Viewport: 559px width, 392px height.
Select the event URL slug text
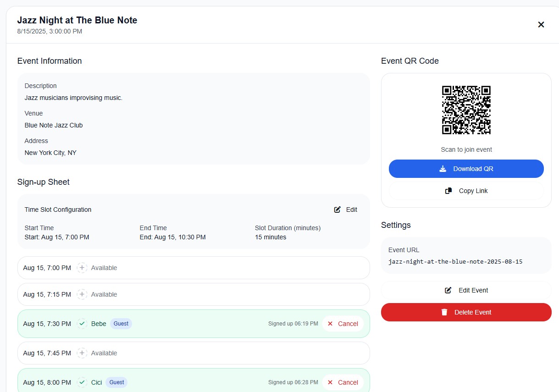pyautogui.click(x=455, y=262)
